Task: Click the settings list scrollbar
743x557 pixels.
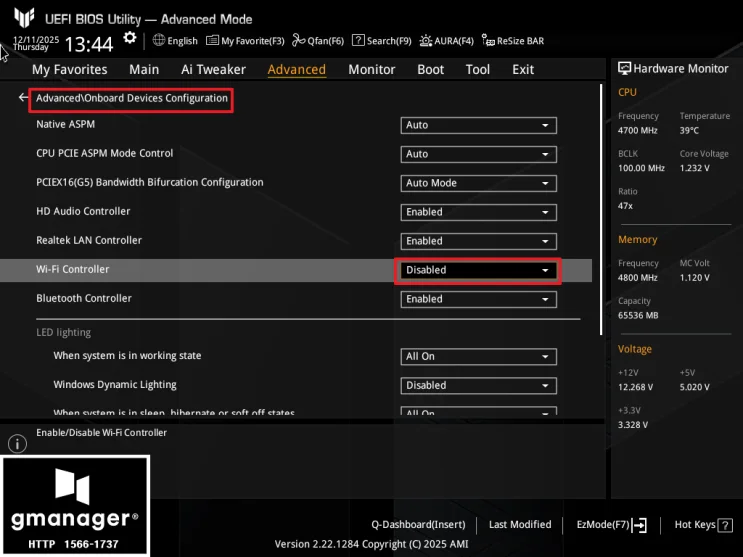Action: point(601,210)
